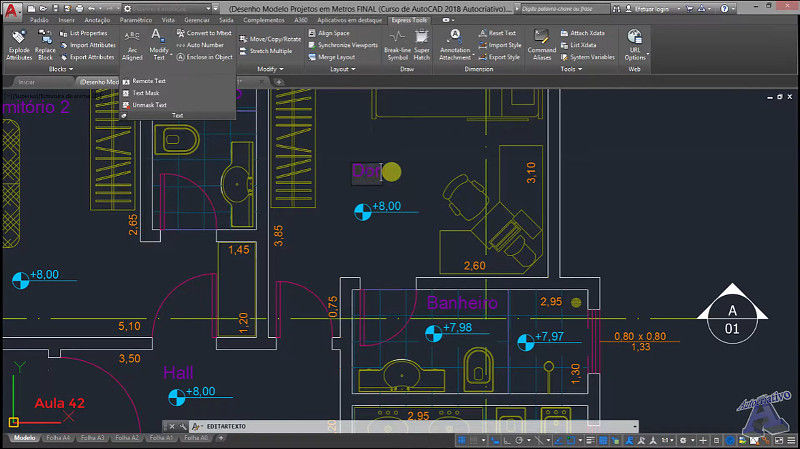Open the Command Aliases editor
800x449 pixels.
(541, 45)
